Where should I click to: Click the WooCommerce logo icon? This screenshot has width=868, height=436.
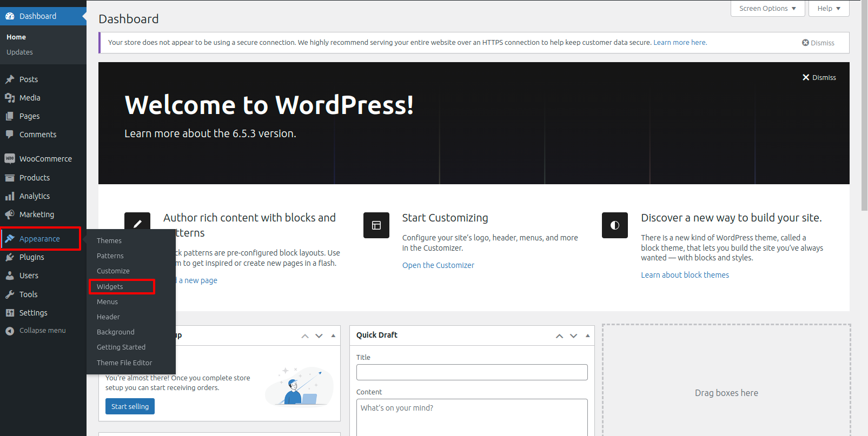click(10, 159)
